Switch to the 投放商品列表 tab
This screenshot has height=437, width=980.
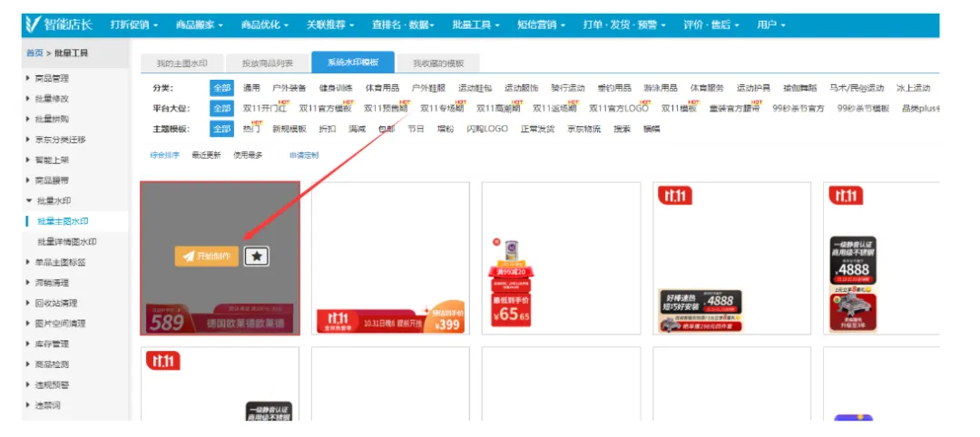coord(268,63)
